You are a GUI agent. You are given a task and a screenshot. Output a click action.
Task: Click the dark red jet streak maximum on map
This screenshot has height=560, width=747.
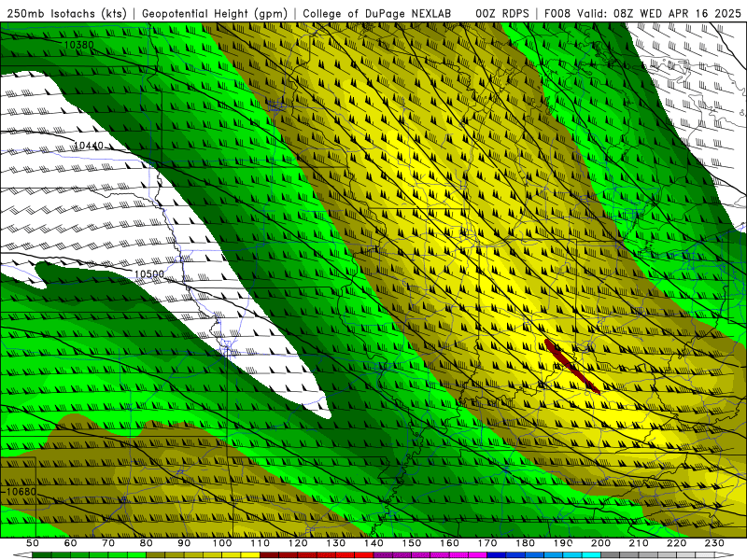[571, 366]
